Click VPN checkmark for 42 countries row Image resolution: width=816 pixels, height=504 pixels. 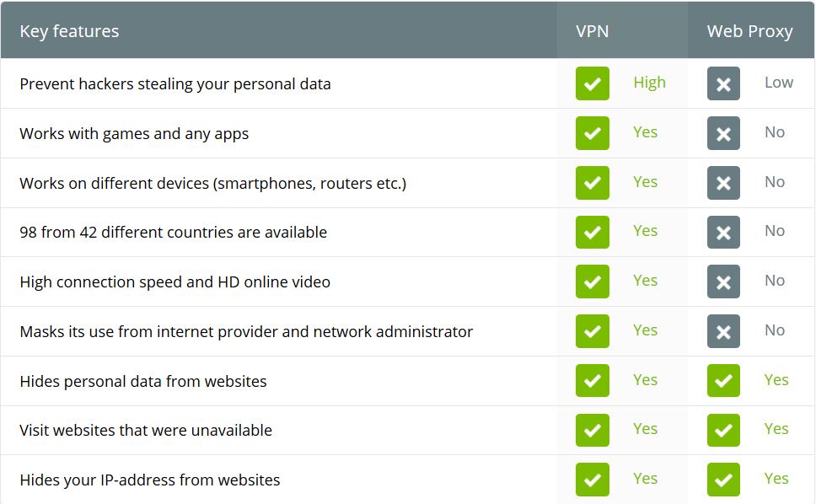593,232
